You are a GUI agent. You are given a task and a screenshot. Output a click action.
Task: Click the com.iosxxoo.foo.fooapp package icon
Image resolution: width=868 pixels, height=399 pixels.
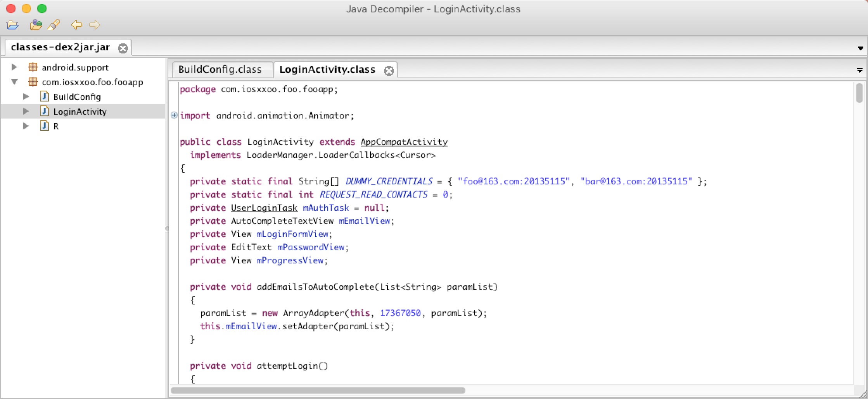tap(33, 82)
